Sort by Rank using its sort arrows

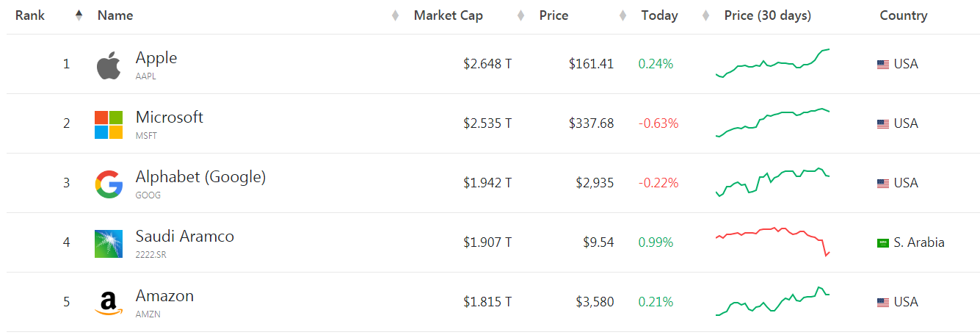[x=79, y=15]
